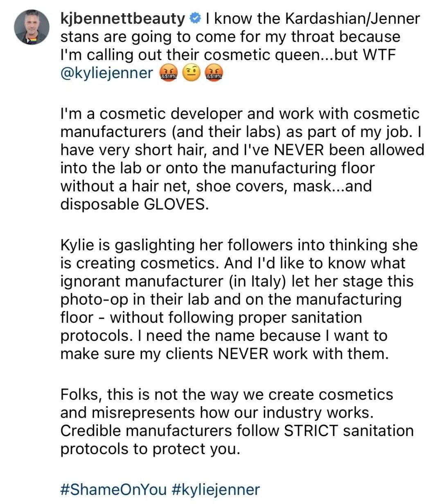Click the paragraph starting 'Folks, this is not'

(x=237, y=422)
